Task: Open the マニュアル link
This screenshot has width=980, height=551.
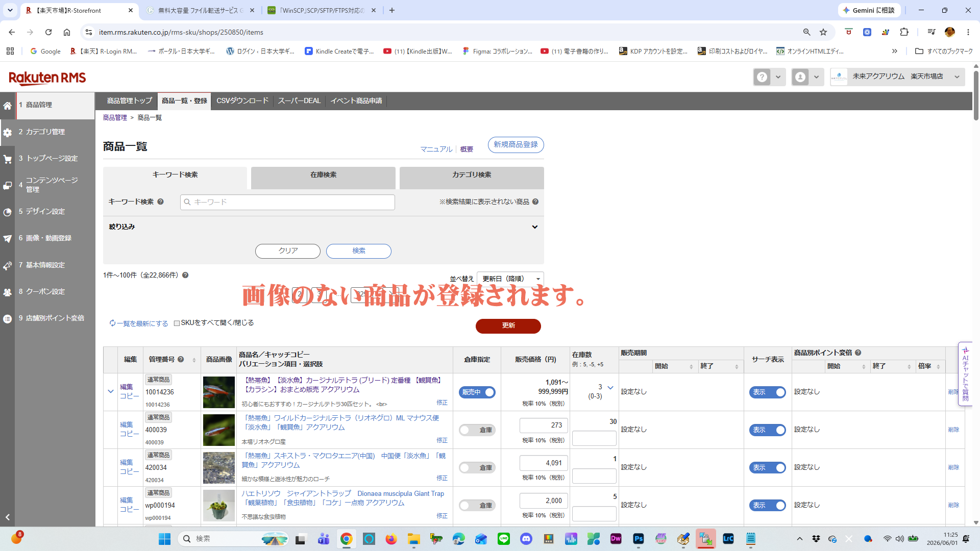Action: (x=436, y=149)
